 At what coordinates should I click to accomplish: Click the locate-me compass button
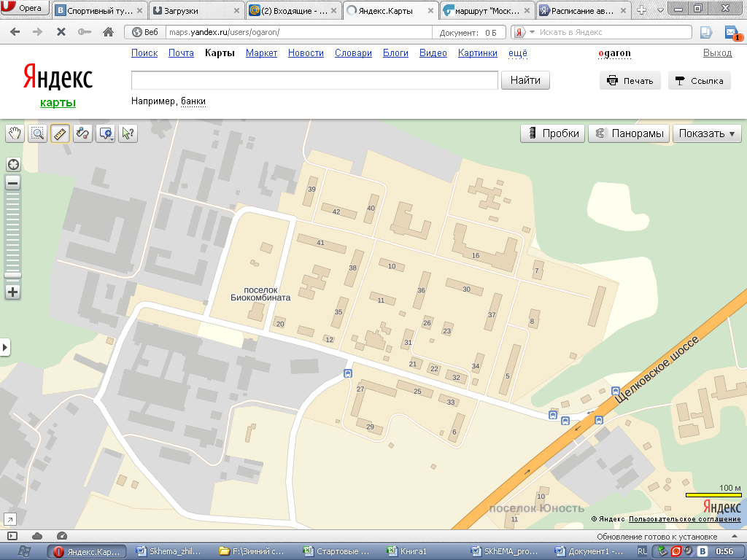(x=13, y=164)
